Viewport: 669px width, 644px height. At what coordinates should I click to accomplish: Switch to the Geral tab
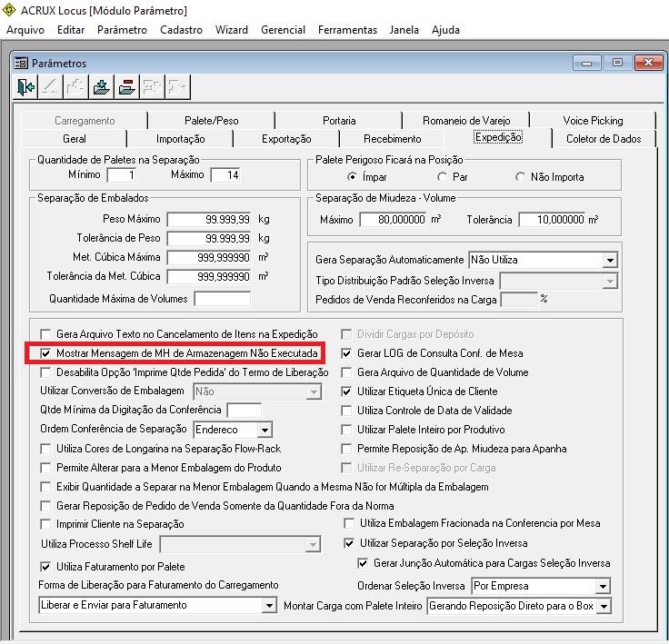(x=75, y=139)
